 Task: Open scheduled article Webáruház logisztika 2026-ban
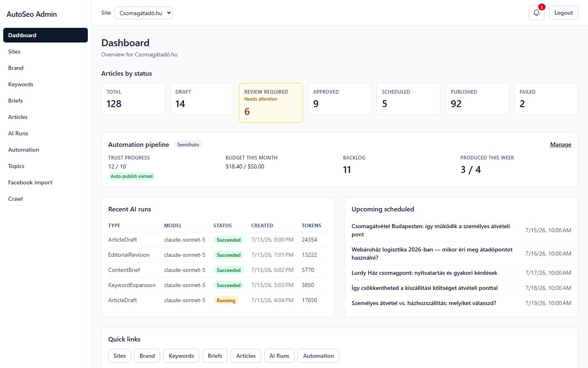pyautogui.click(x=432, y=254)
